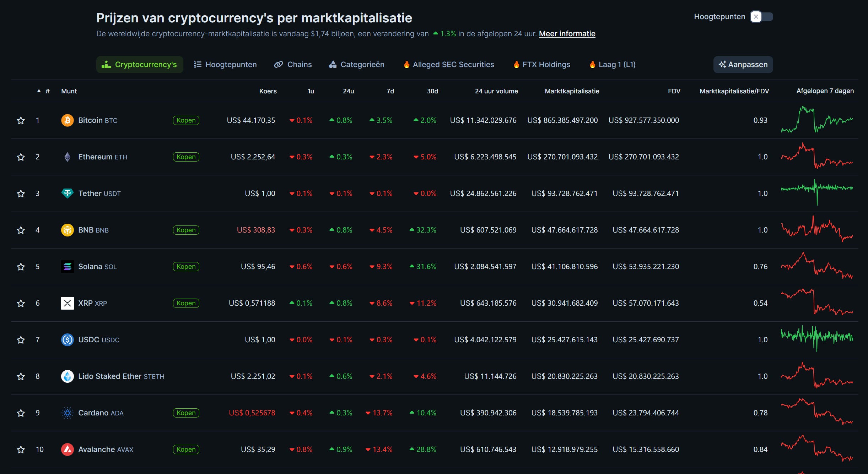The image size is (868, 474).
Task: Follow the Meer informatie link
Action: pyautogui.click(x=567, y=33)
